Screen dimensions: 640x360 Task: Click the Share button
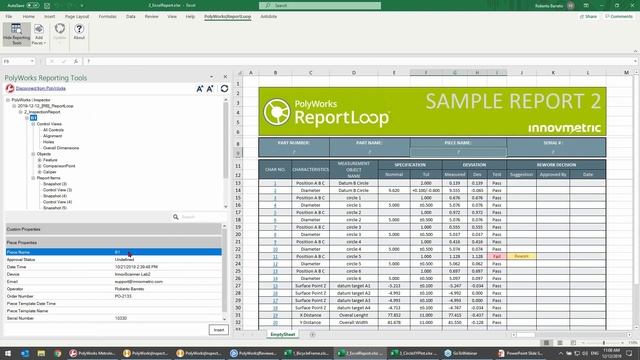click(588, 16)
